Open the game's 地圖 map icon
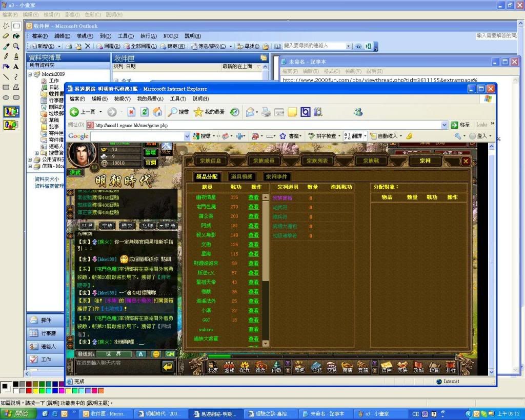The width and height of the screenshot is (525, 420). click(434, 367)
